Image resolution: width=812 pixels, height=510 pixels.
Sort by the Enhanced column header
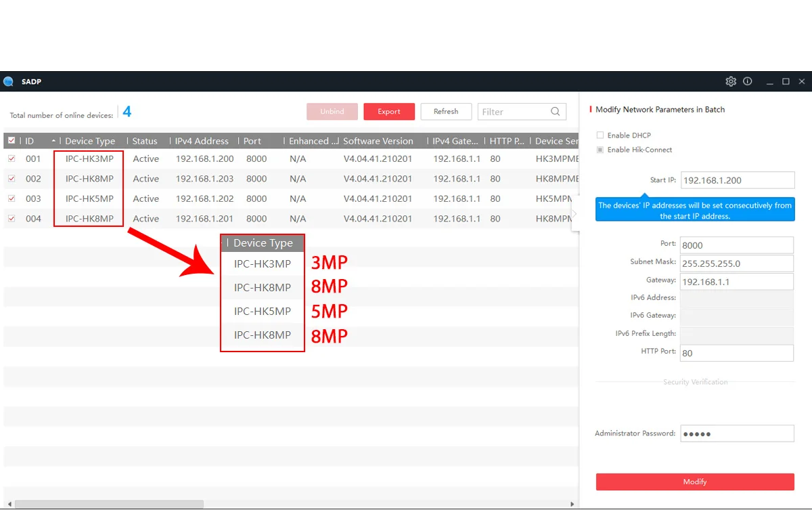coord(312,141)
